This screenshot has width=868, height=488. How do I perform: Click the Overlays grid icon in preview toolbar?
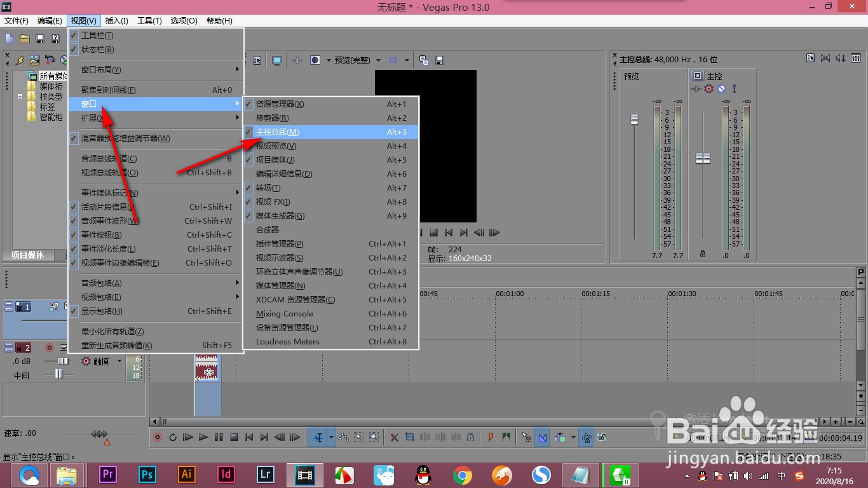point(393,60)
